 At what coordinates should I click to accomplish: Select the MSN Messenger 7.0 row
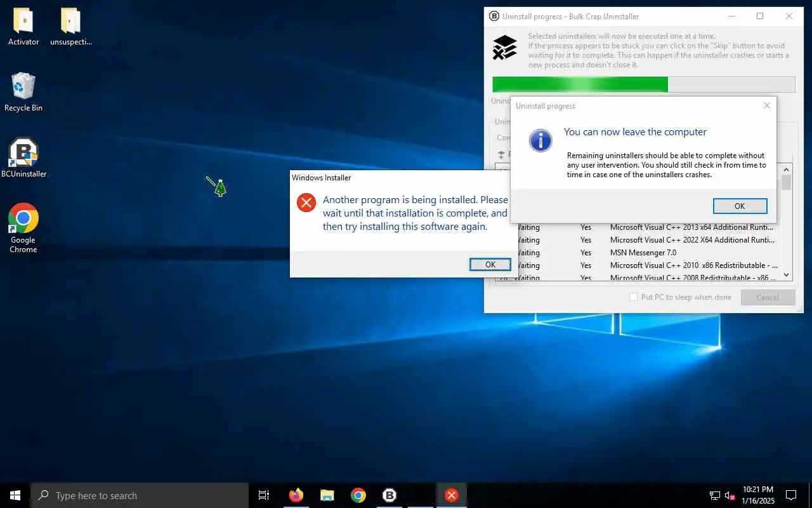(x=643, y=253)
